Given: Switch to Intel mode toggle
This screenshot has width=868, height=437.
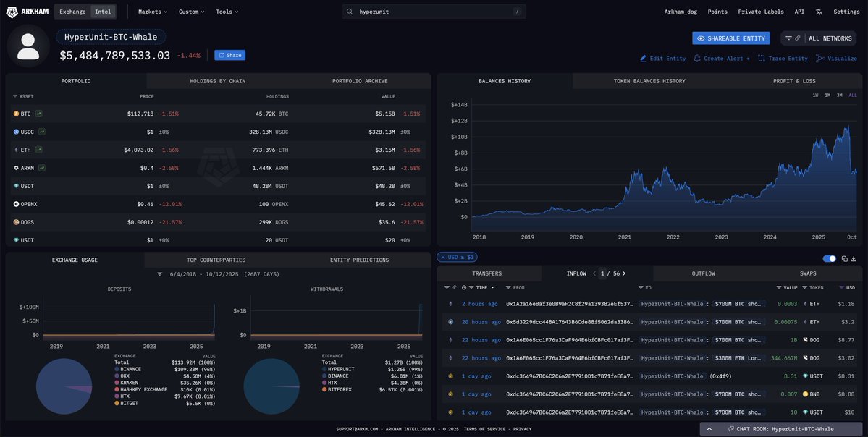Looking at the screenshot, I should click(102, 12).
